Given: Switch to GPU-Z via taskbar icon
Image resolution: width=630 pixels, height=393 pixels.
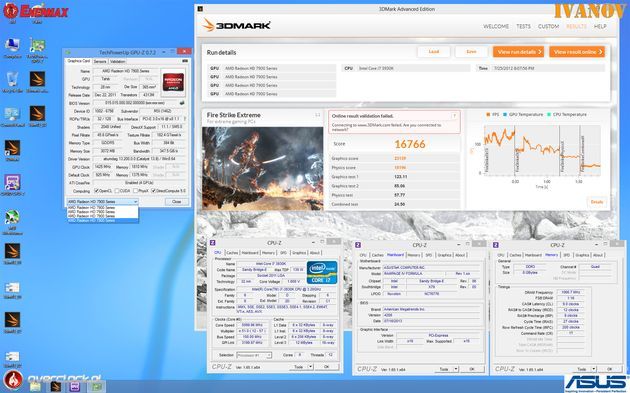Looking at the screenshot, I should [x=96, y=387].
